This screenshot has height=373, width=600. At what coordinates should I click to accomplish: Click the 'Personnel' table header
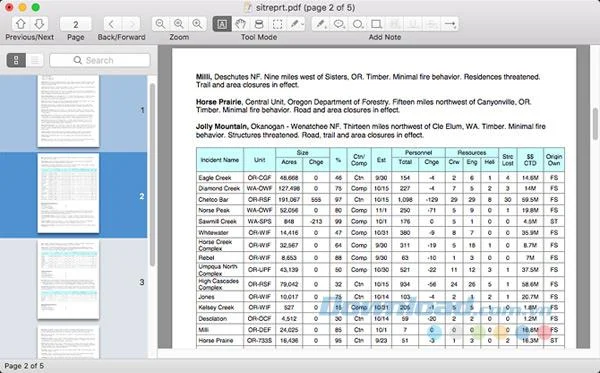418,153
